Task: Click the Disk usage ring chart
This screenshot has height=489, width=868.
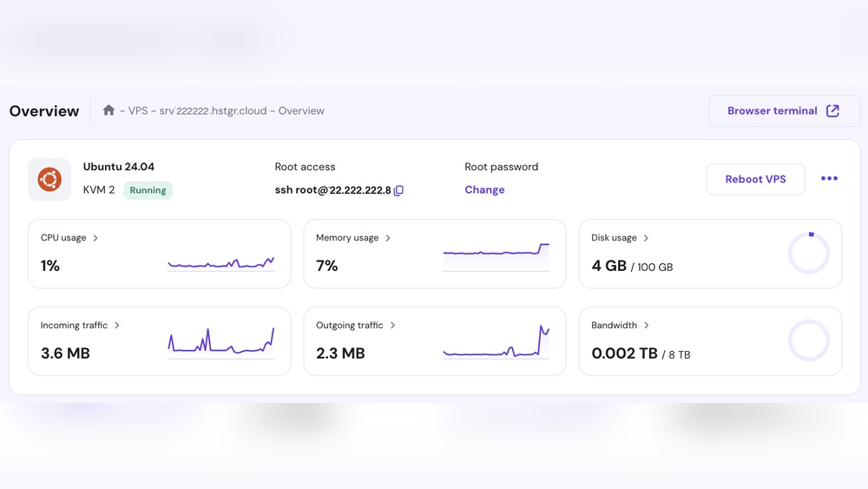Action: [x=808, y=254]
